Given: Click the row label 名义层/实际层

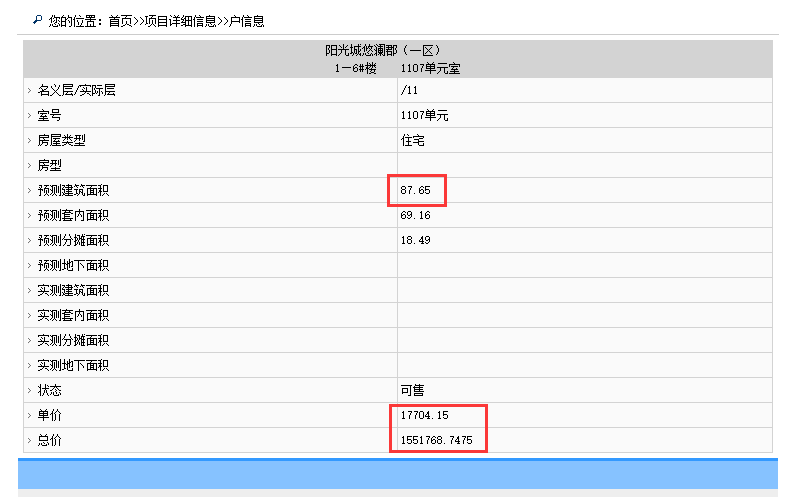Looking at the screenshot, I should pos(76,91).
